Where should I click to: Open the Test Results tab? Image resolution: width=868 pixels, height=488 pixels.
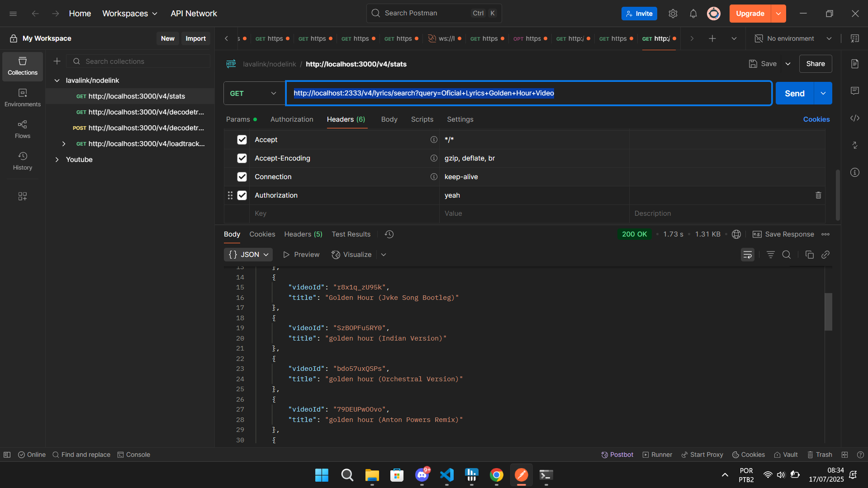[351, 234]
